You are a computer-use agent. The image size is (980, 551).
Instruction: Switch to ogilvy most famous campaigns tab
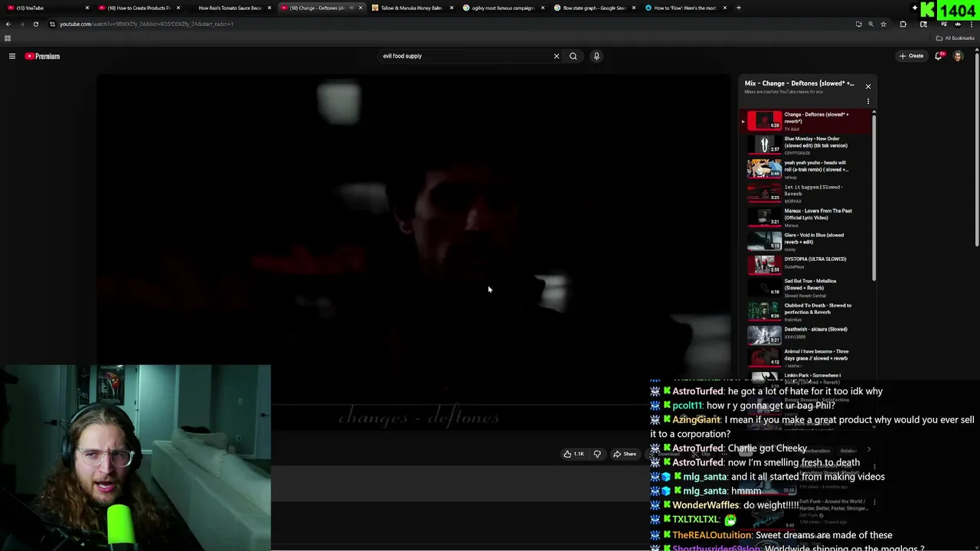pyautogui.click(x=503, y=8)
